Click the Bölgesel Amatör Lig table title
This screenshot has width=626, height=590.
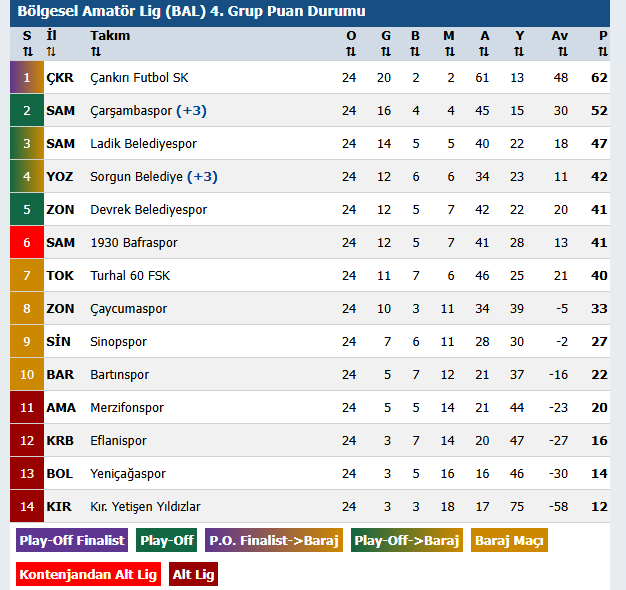click(x=192, y=12)
